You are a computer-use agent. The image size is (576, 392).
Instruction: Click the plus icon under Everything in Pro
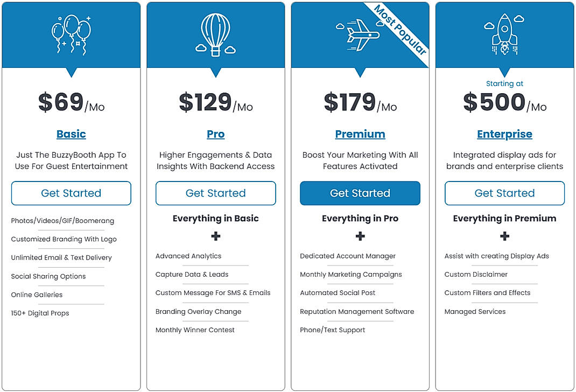(360, 236)
